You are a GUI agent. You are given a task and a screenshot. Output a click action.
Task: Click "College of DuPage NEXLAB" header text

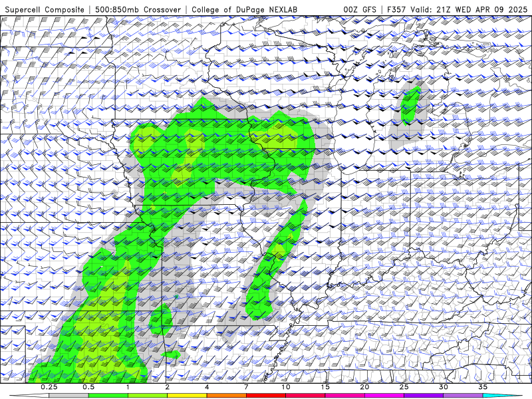(x=244, y=9)
